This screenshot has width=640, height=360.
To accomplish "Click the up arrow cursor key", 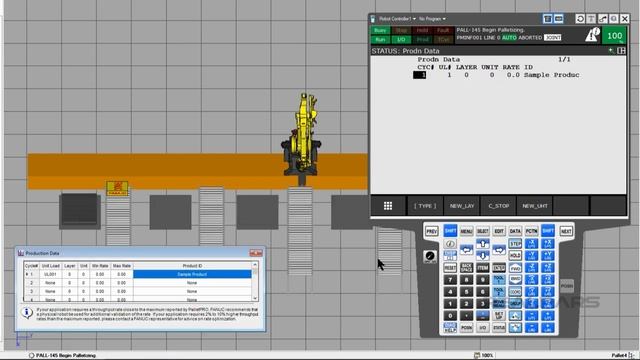I will pyautogui.click(x=482, y=244).
